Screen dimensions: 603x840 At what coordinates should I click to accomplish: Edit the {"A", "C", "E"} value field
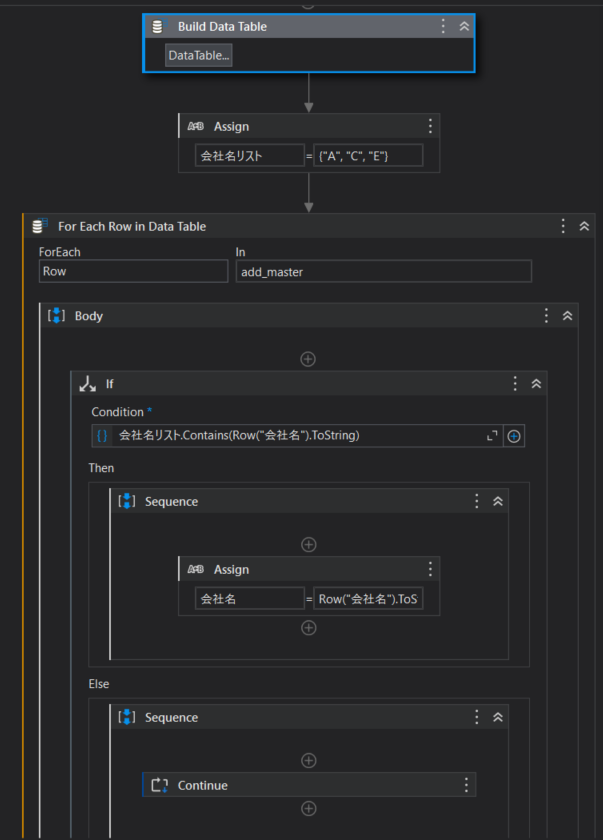[x=368, y=156]
